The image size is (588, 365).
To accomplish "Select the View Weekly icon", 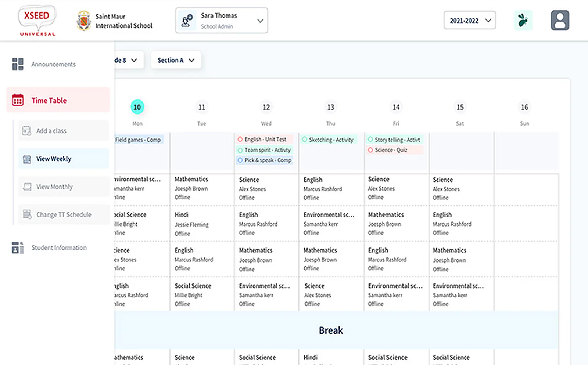I will 27,159.
